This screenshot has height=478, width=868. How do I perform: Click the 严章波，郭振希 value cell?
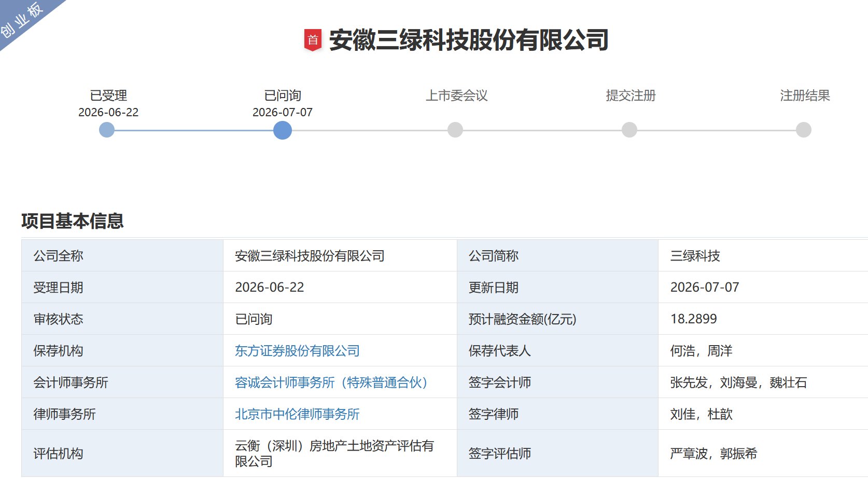(x=763, y=453)
